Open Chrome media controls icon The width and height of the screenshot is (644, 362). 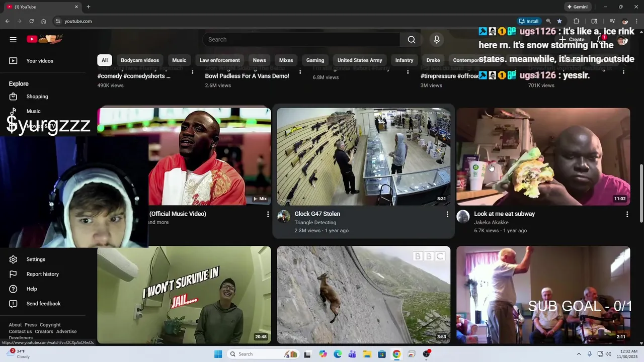pos(612,21)
